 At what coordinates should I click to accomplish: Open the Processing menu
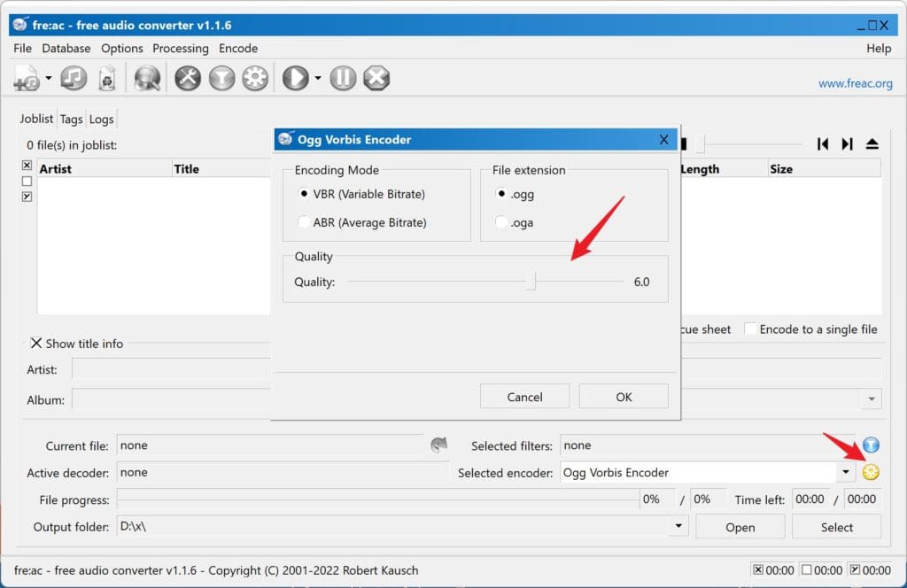[181, 49]
